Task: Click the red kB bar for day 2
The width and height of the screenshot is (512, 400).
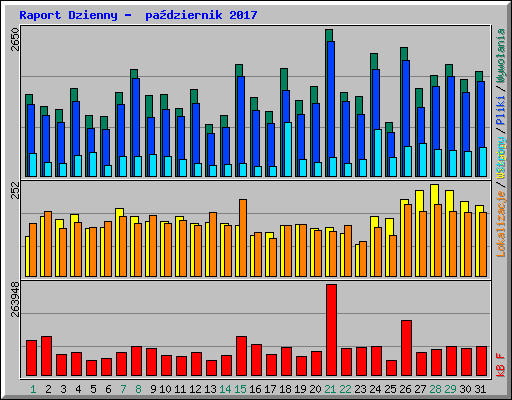Action: click(46, 356)
